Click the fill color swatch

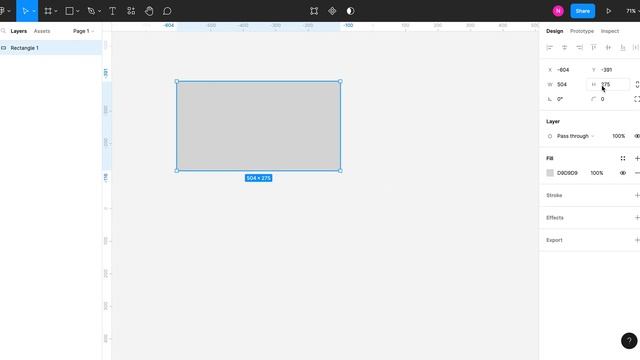pyautogui.click(x=550, y=173)
